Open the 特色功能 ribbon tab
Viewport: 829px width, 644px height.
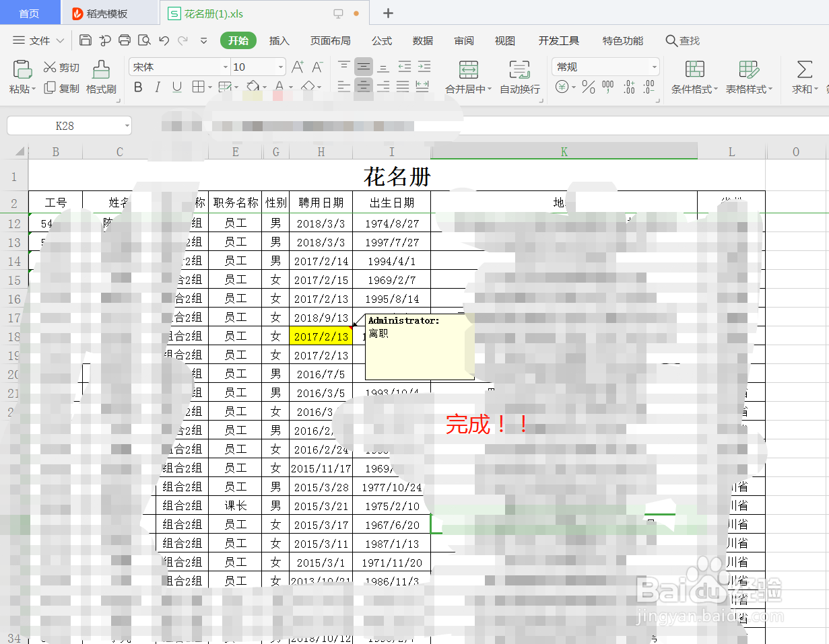pyautogui.click(x=622, y=40)
